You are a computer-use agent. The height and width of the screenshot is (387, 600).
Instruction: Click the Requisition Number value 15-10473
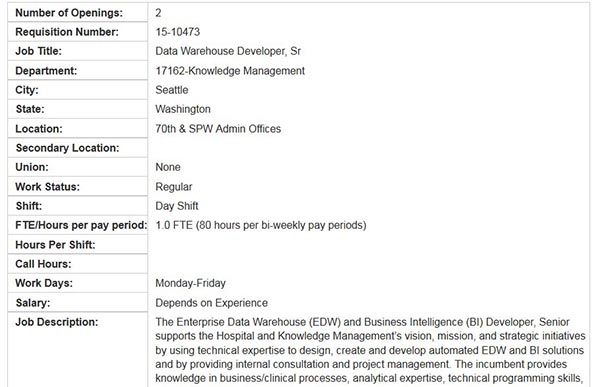(178, 32)
